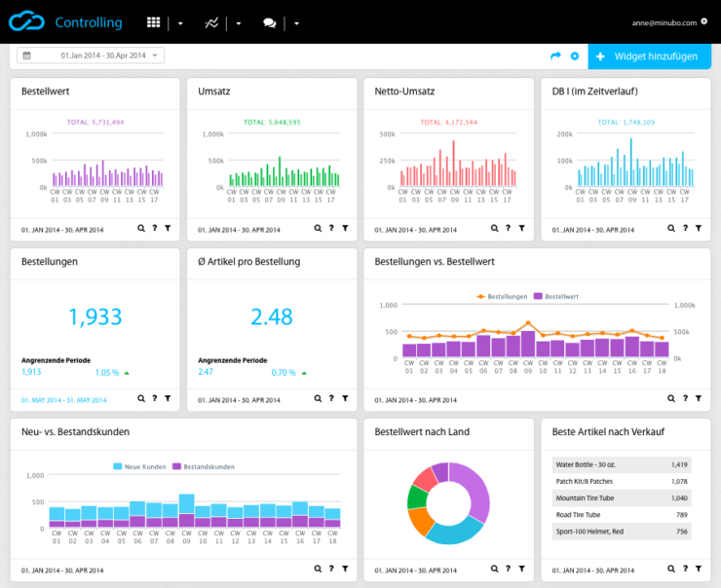Expand the dropdown beside the chat icon

pos(296,23)
